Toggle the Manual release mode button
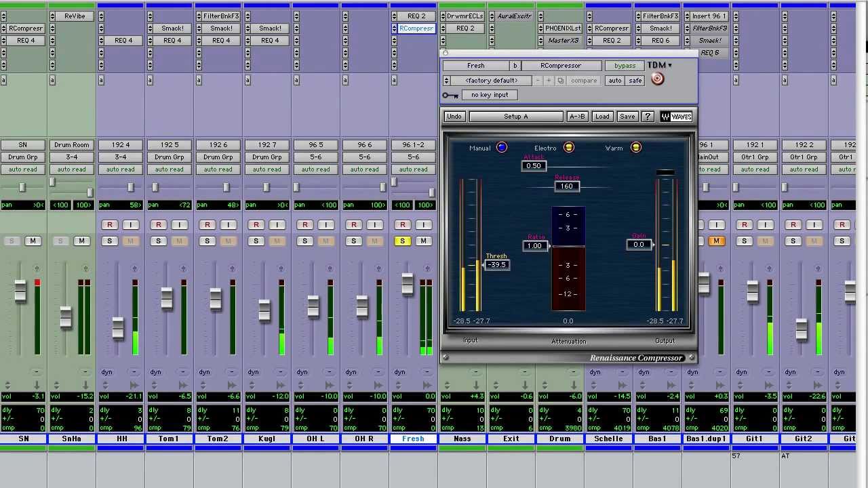This screenshot has height=488, width=868. [x=502, y=148]
